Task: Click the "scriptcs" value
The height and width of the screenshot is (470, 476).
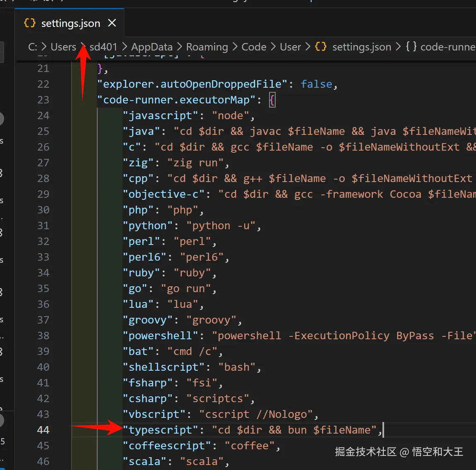Action: tap(218, 399)
